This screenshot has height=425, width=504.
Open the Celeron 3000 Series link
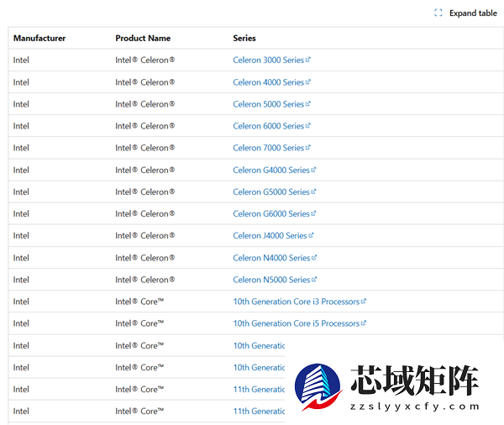tap(271, 60)
